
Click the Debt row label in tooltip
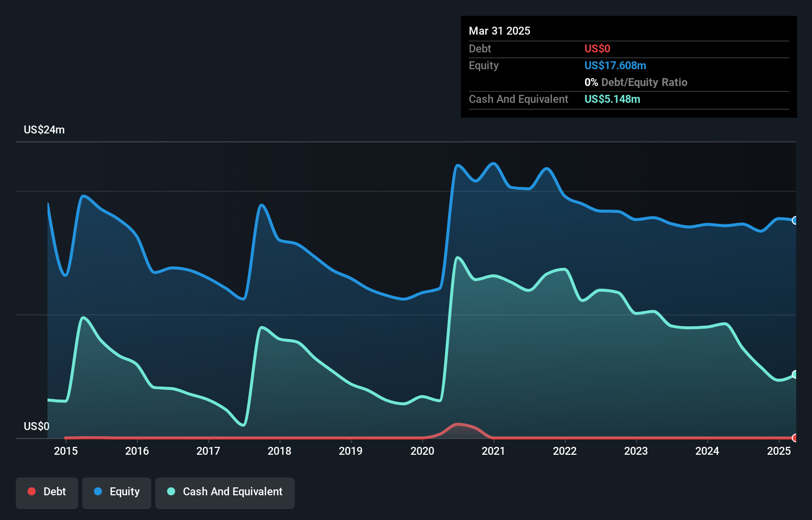480,48
